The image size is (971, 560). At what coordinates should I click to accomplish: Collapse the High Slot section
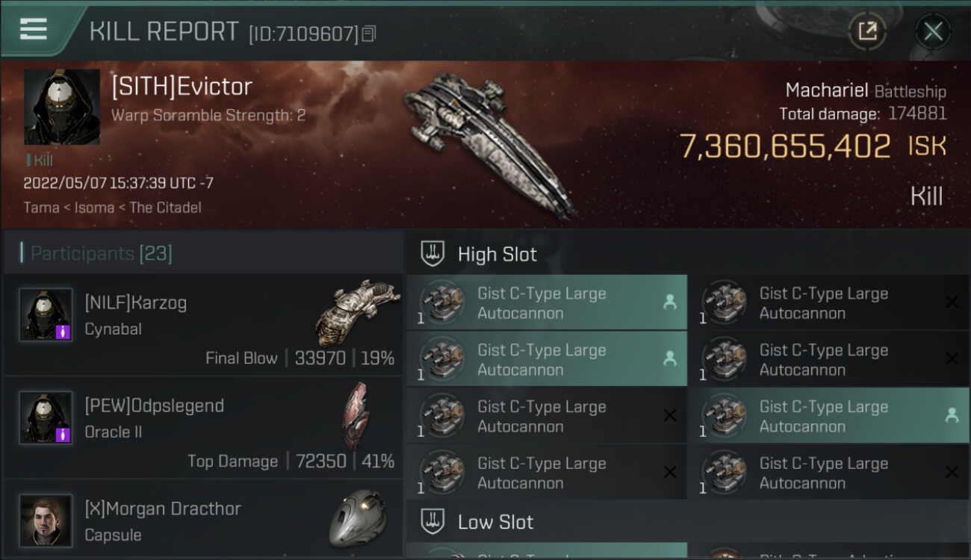click(497, 255)
